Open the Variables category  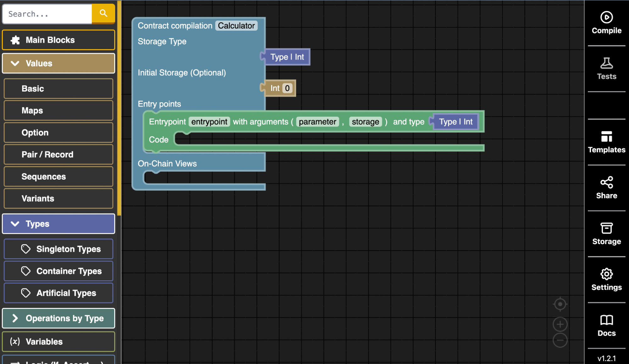[x=59, y=341]
